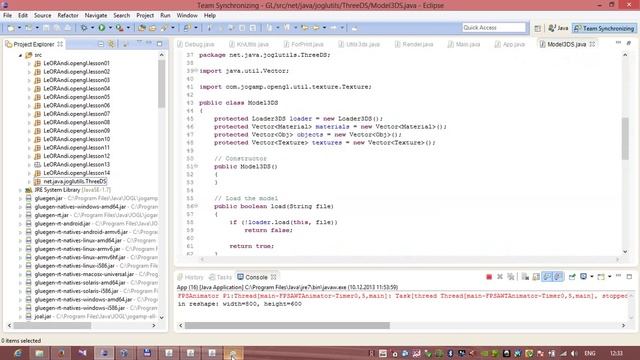Screen dimensions: 640x360
Task: Collapse the src folder in Project Explorer
Action: click(20, 55)
